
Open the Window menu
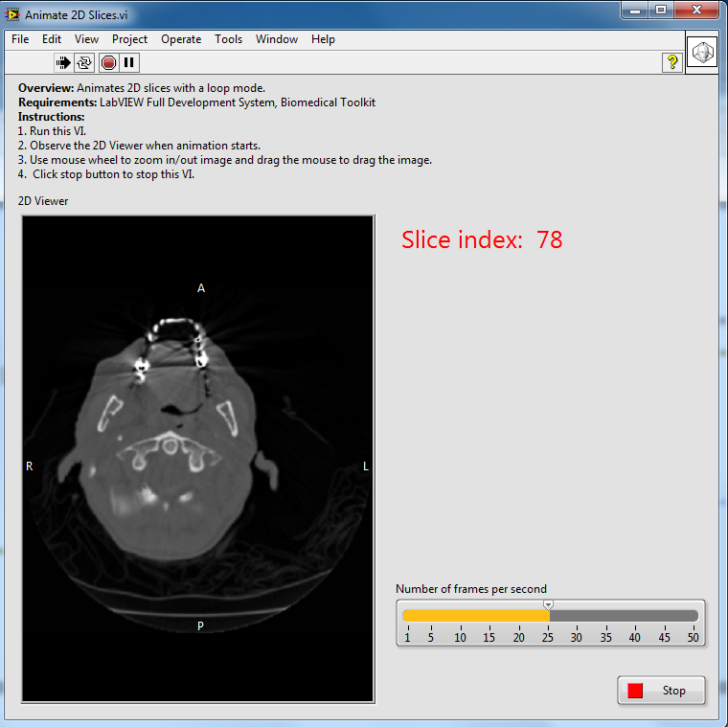(277, 39)
